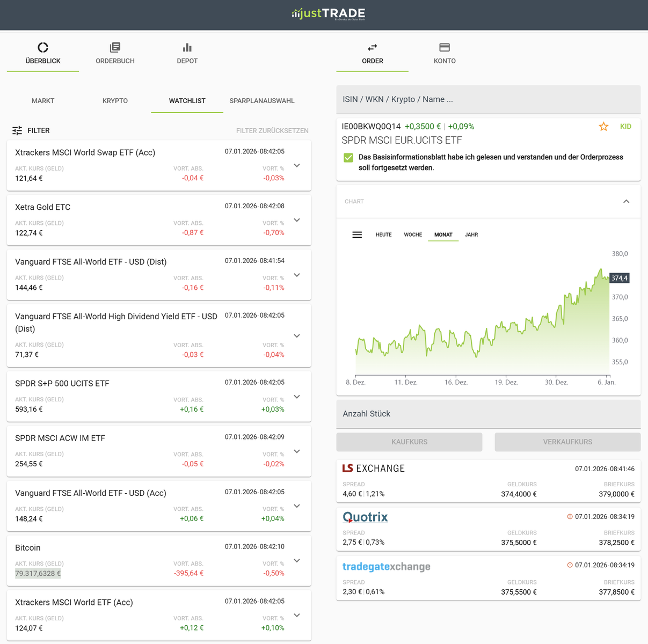This screenshot has width=648, height=644.
Task: Open the Orderbuch icon
Action: (x=115, y=48)
